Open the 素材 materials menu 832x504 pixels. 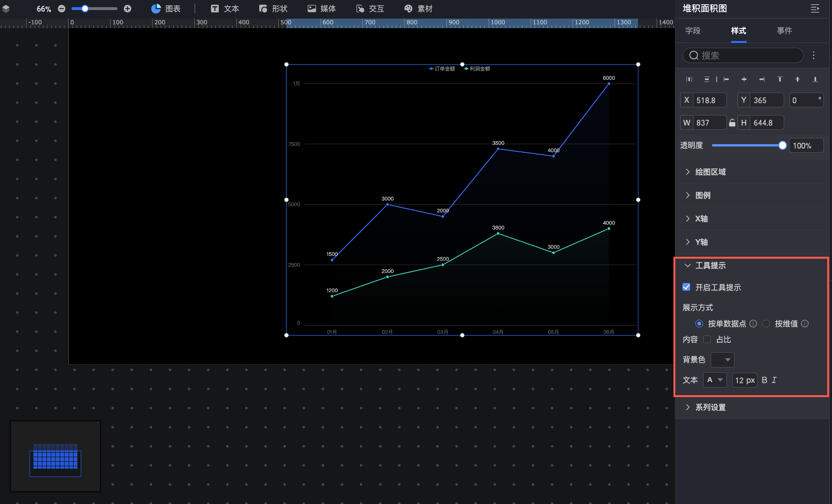pyautogui.click(x=418, y=9)
